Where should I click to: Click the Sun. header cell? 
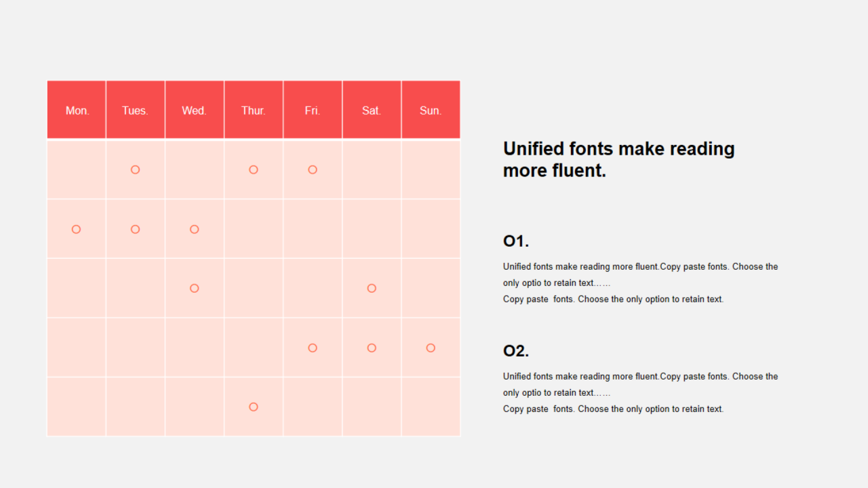(431, 110)
